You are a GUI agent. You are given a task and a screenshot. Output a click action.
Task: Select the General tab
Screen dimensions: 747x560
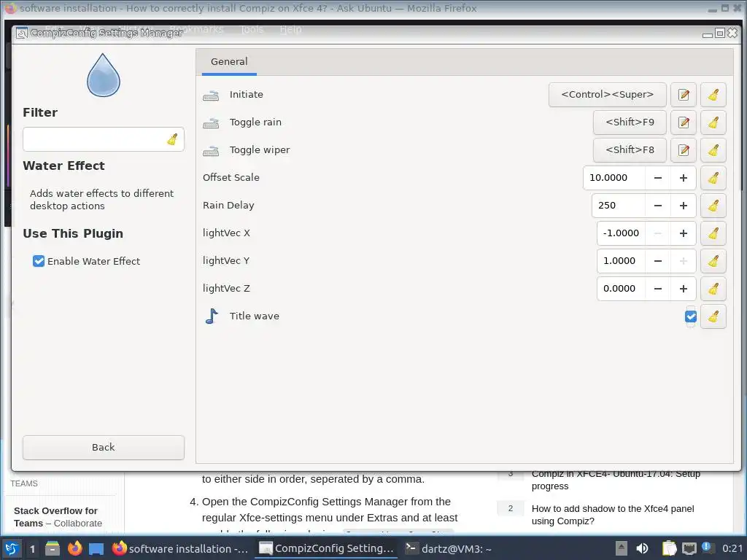(229, 62)
